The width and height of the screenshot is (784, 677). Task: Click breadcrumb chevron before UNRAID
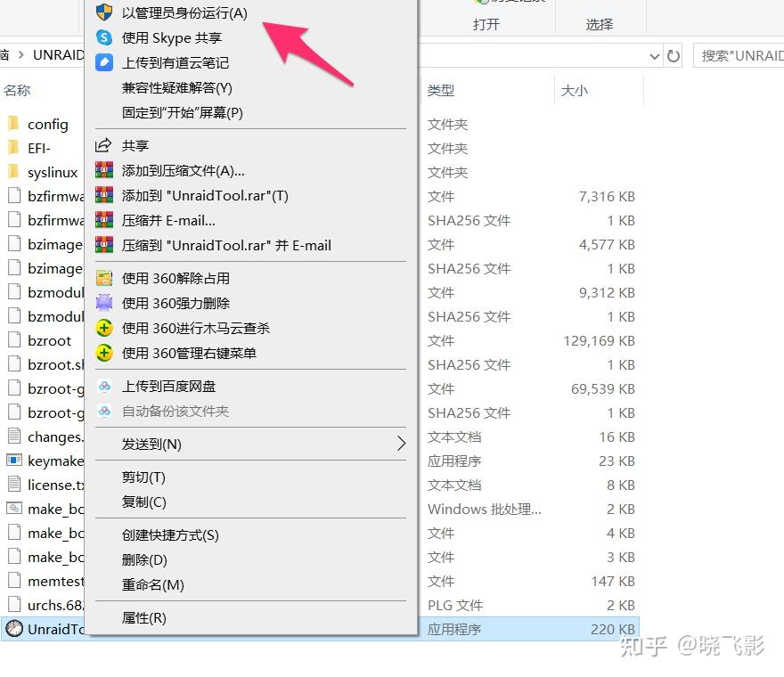[x=21, y=55]
